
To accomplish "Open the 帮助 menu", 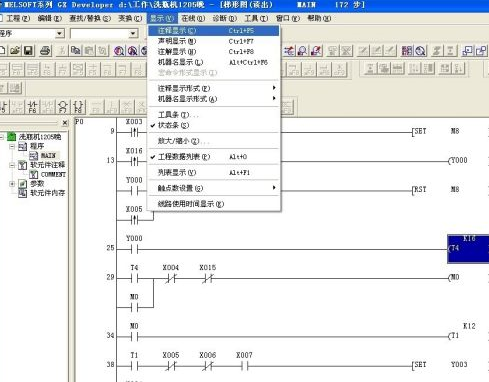I will [319, 18].
